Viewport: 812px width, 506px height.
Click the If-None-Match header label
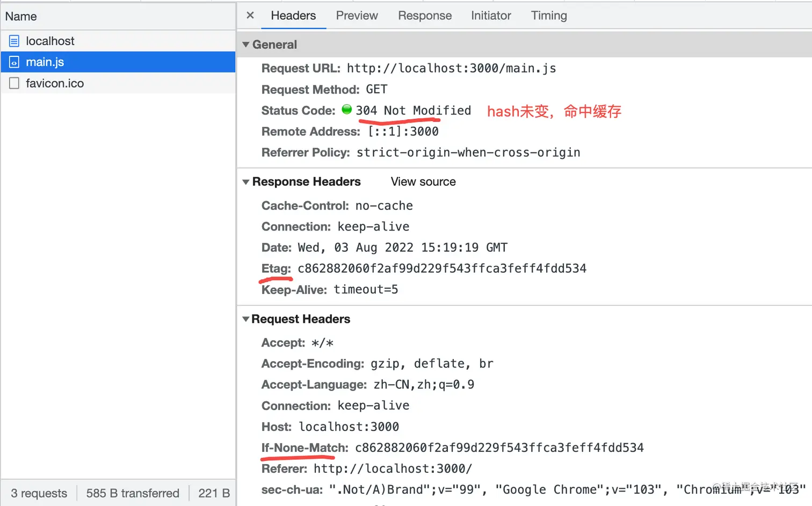[305, 448]
